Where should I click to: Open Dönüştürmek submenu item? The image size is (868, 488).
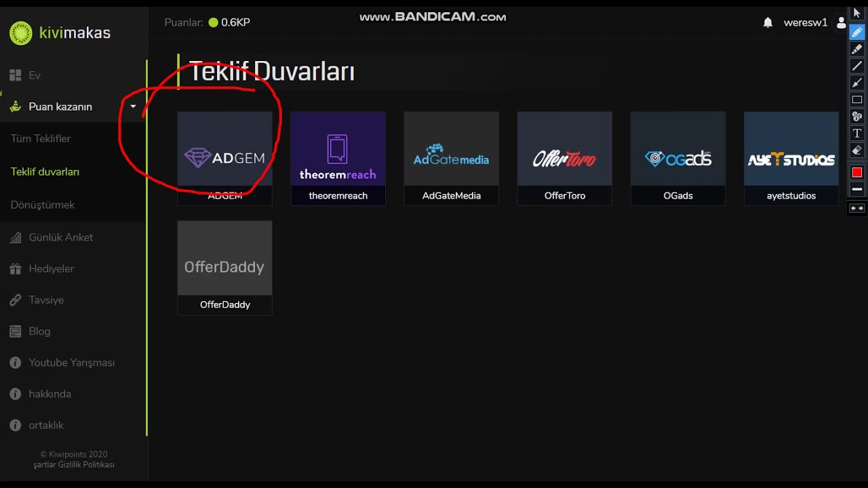click(43, 205)
